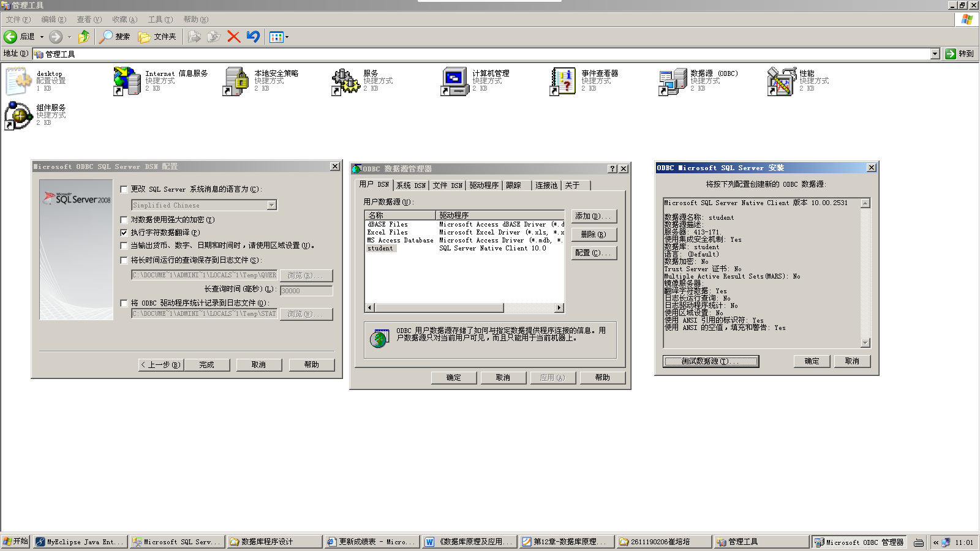Enable 使用区域设置 for currency checkbox
This screenshot has height=551, width=980.
point(124,246)
